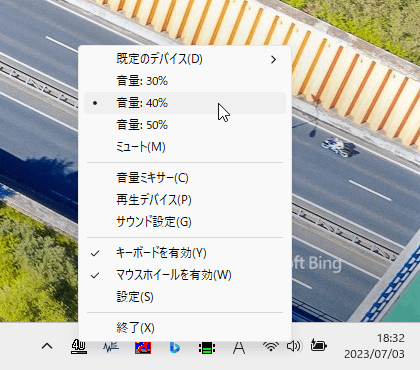Set volume to 50%
The width and height of the screenshot is (420, 370).
(185, 125)
